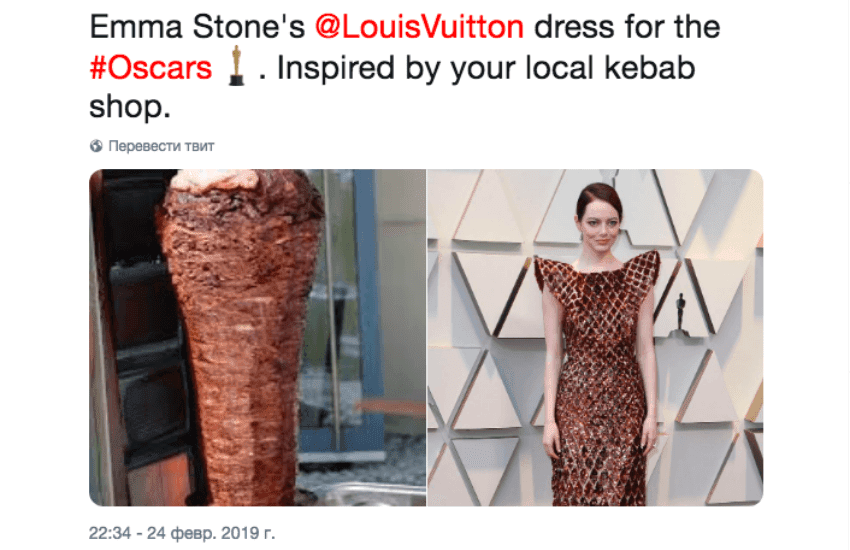Click the metal tray below the kebab
Image resolution: width=850 pixels, height=550 pixels.
[374, 494]
